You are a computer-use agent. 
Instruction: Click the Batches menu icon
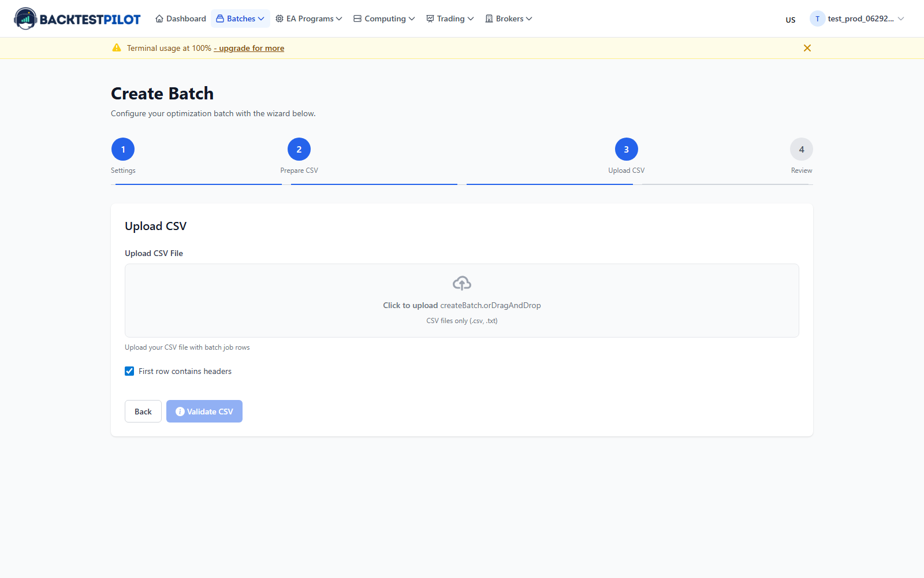tap(220, 18)
